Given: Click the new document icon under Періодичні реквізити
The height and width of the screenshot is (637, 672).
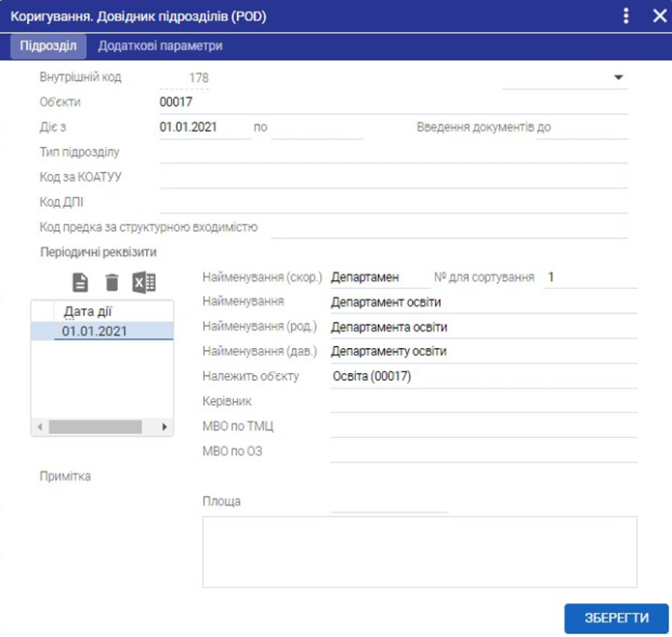Looking at the screenshot, I should (x=81, y=282).
